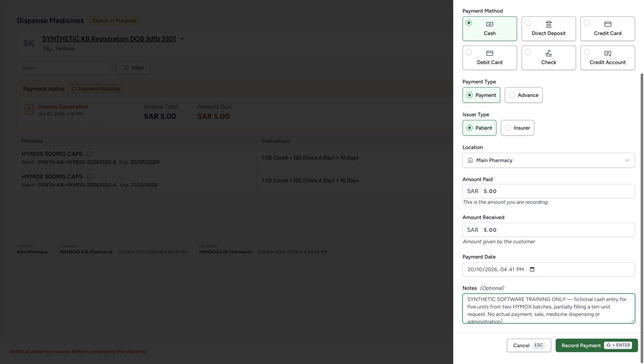Click the Amount Due SAR 5.00 value

213,116
